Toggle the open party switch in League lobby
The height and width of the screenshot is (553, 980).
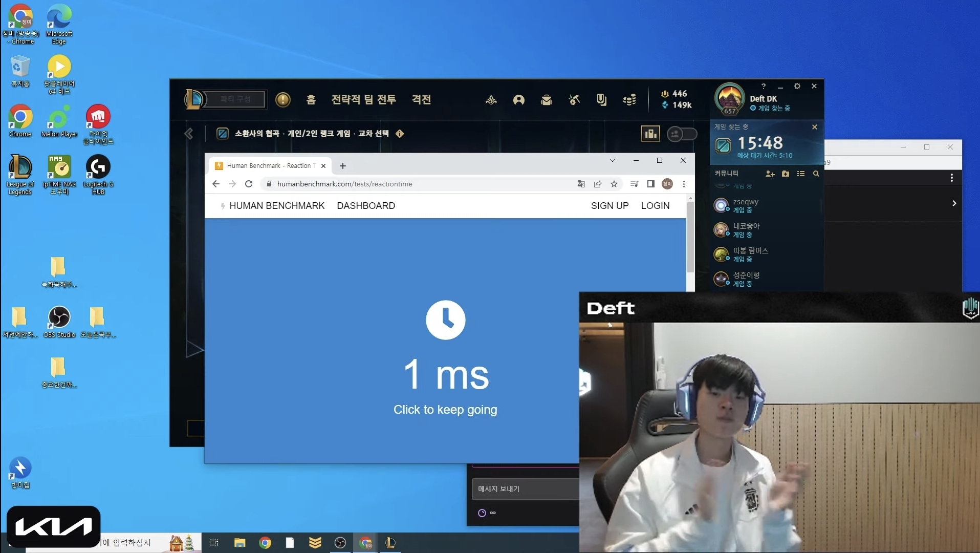pyautogui.click(x=682, y=134)
